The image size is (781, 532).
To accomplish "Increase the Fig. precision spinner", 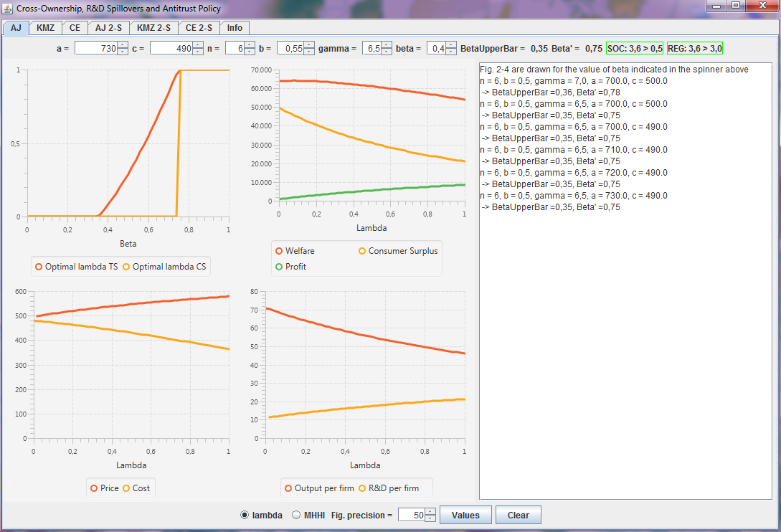I will coord(430,511).
